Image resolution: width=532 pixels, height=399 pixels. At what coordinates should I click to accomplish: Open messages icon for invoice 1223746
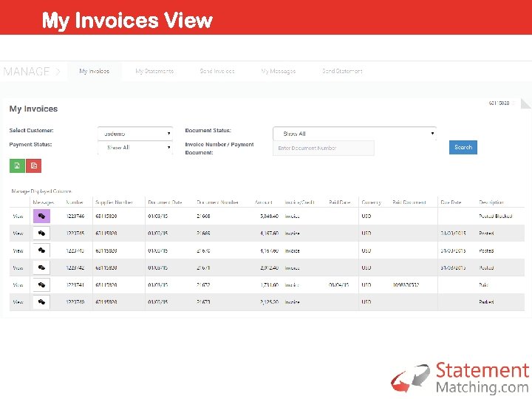click(41, 216)
